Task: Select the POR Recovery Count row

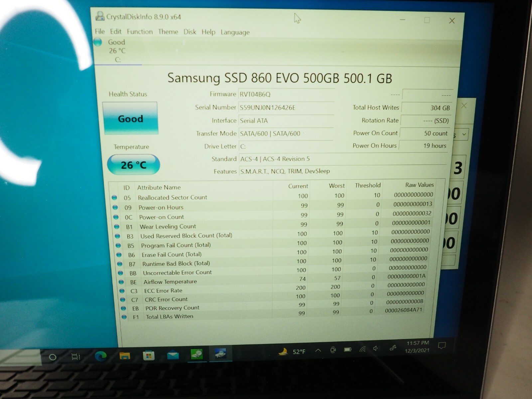Action: (x=273, y=306)
